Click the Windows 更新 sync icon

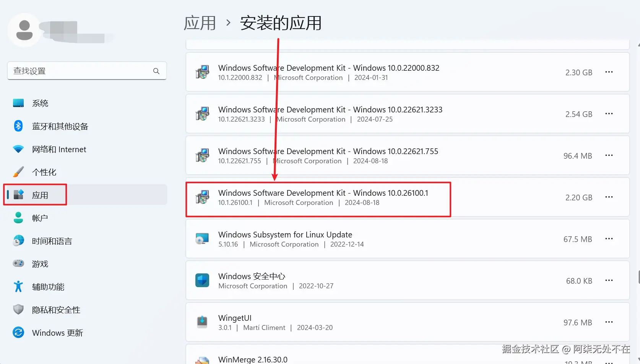[x=18, y=332]
